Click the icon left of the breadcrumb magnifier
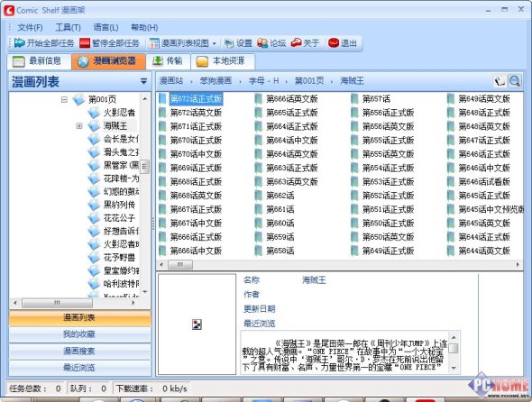 pos(500,81)
